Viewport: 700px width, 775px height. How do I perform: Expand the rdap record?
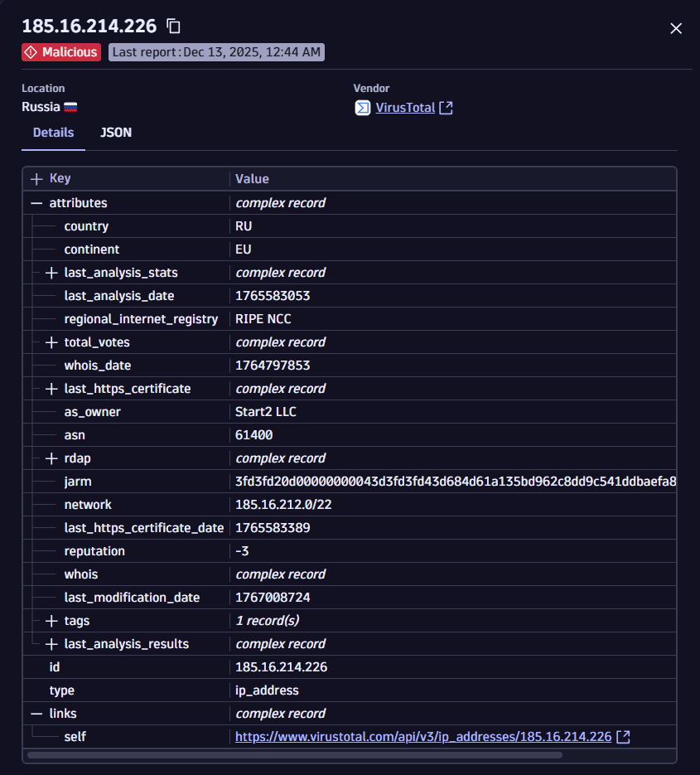tap(50, 458)
